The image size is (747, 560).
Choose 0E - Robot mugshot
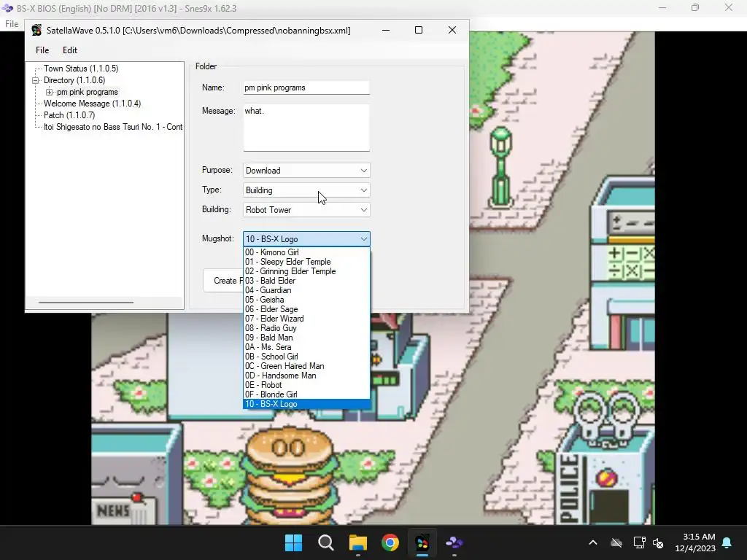[x=306, y=385]
